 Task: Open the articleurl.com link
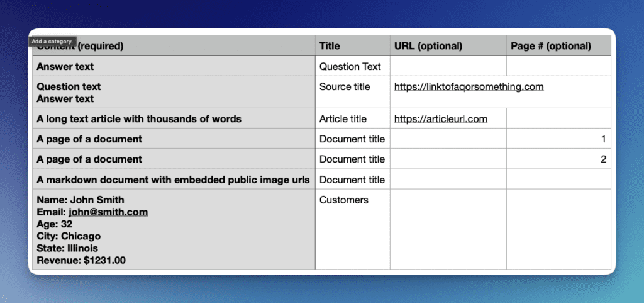(x=440, y=119)
